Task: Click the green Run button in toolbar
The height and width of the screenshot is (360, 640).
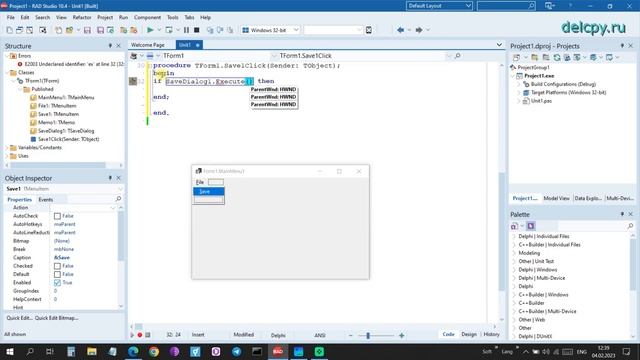Action: 150,30
